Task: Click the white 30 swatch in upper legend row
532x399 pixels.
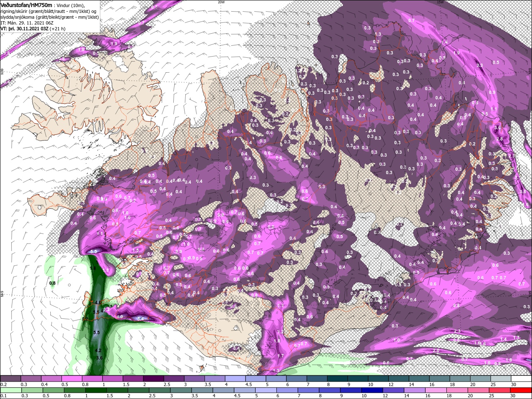Action: pyautogui.click(x=522, y=379)
